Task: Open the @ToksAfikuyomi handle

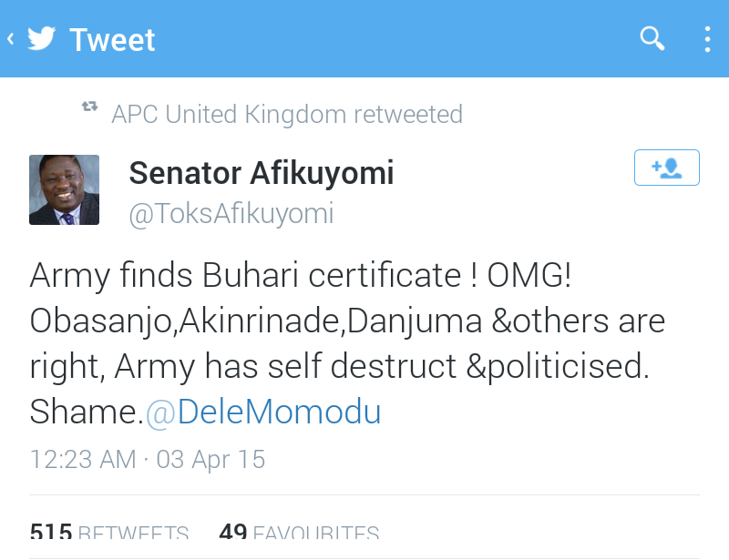Action: [x=231, y=214]
